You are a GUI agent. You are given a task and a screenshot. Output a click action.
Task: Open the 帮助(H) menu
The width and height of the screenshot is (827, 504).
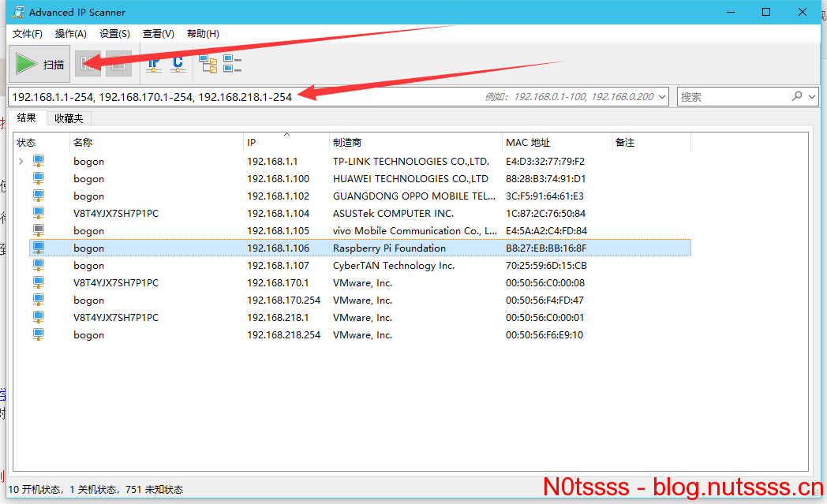pyautogui.click(x=203, y=34)
